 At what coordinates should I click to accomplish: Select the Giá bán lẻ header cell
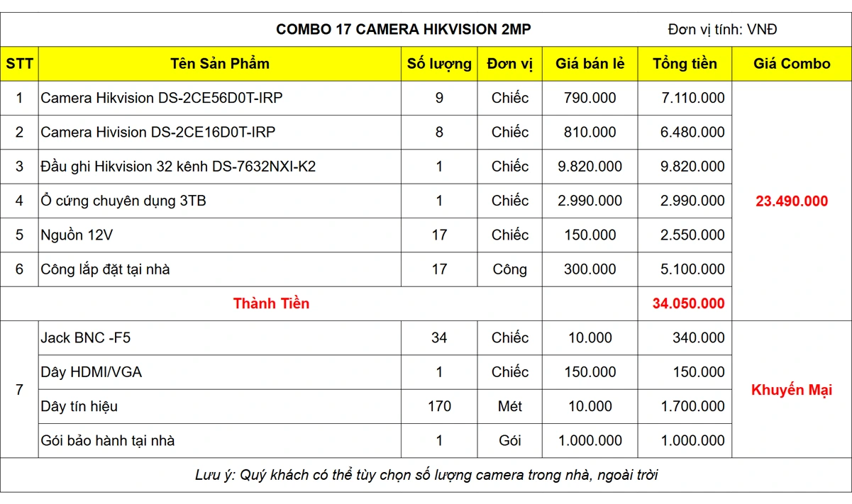tap(590, 64)
